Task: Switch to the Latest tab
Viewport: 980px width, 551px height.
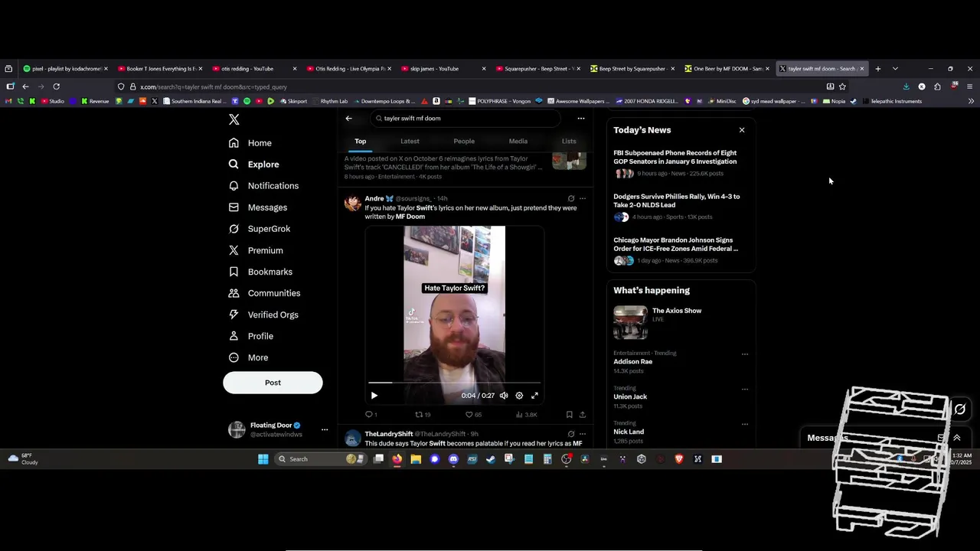Action: point(410,142)
